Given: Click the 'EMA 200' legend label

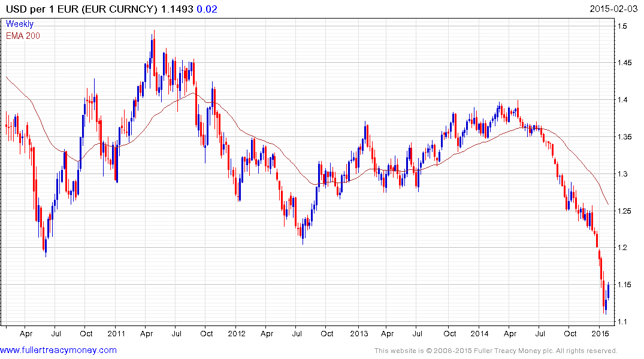Looking at the screenshot, I should [23, 36].
